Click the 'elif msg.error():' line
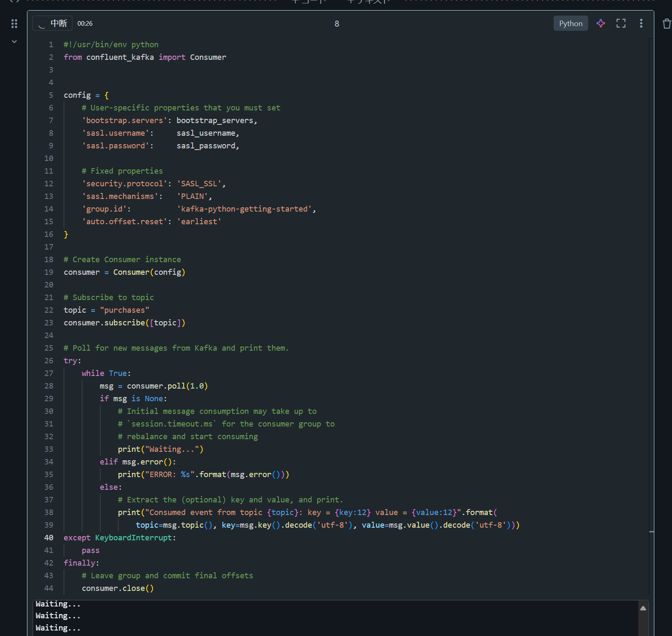 click(138, 462)
